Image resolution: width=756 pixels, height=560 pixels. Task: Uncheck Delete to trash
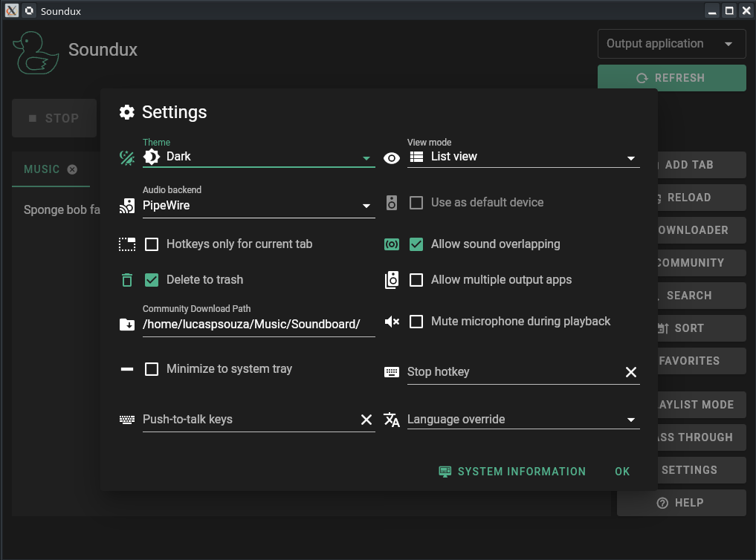tap(152, 280)
